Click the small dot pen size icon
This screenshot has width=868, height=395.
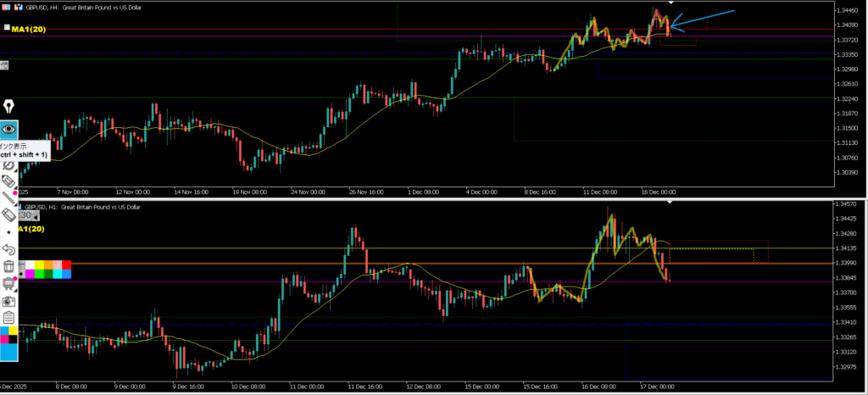click(x=9, y=231)
